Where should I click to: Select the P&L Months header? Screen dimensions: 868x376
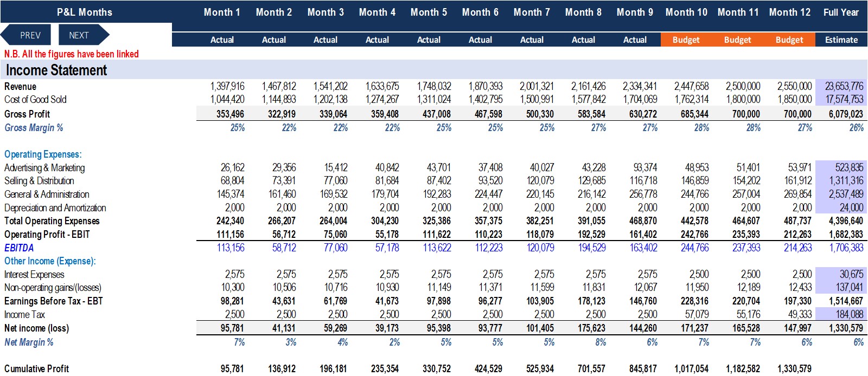[x=85, y=12]
